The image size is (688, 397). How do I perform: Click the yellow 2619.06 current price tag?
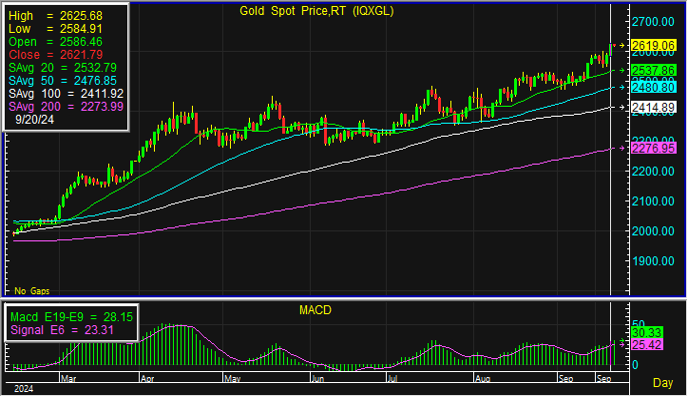[x=653, y=45]
